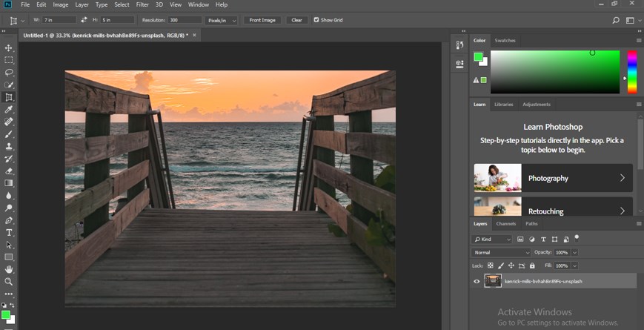This screenshot has width=644, height=330.
Task: Open the Kind filter dropdown
Action: (492, 240)
